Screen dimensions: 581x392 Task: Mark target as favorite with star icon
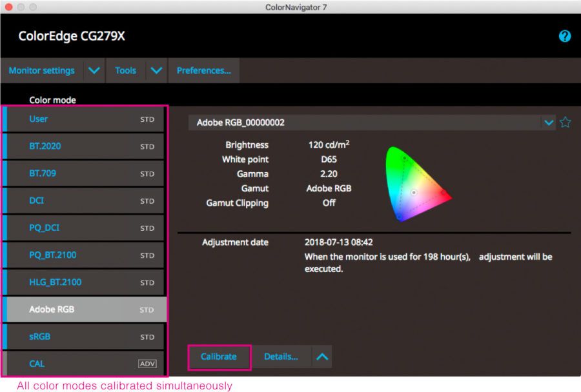point(565,122)
